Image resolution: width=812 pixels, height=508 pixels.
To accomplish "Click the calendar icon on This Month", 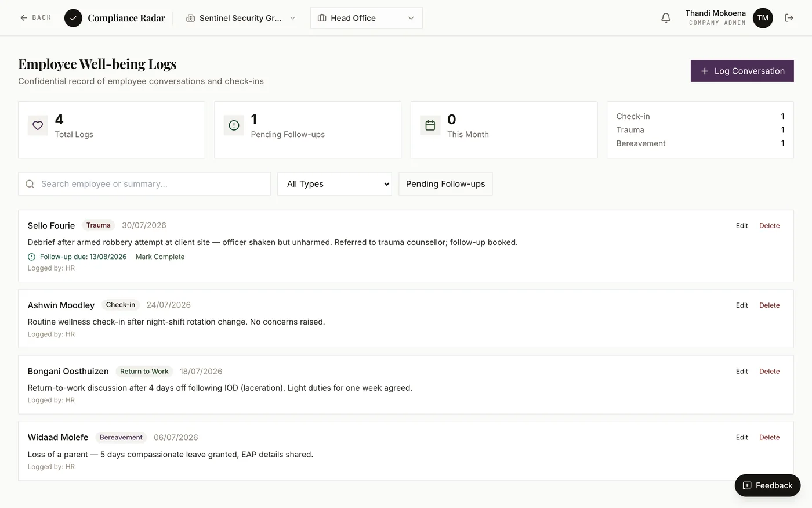I will 430,125.
